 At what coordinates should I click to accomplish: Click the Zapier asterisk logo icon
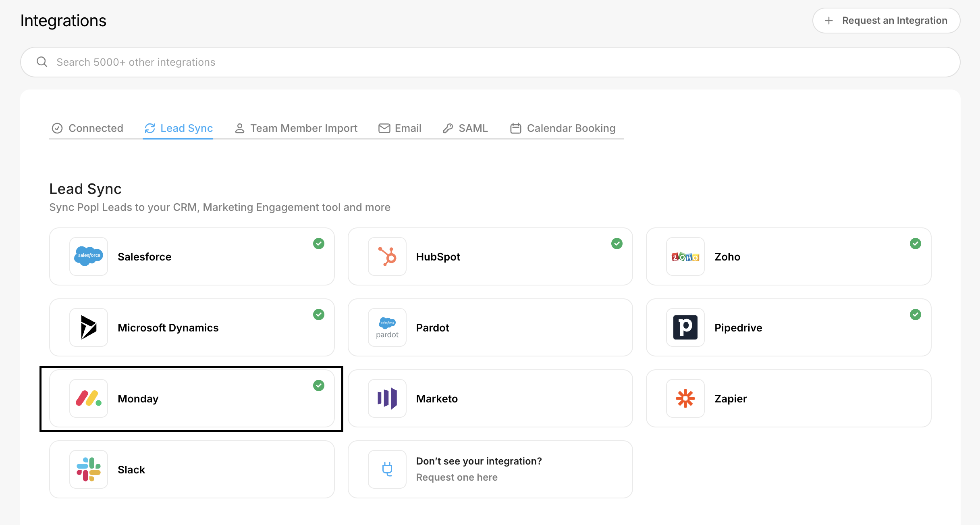685,398
